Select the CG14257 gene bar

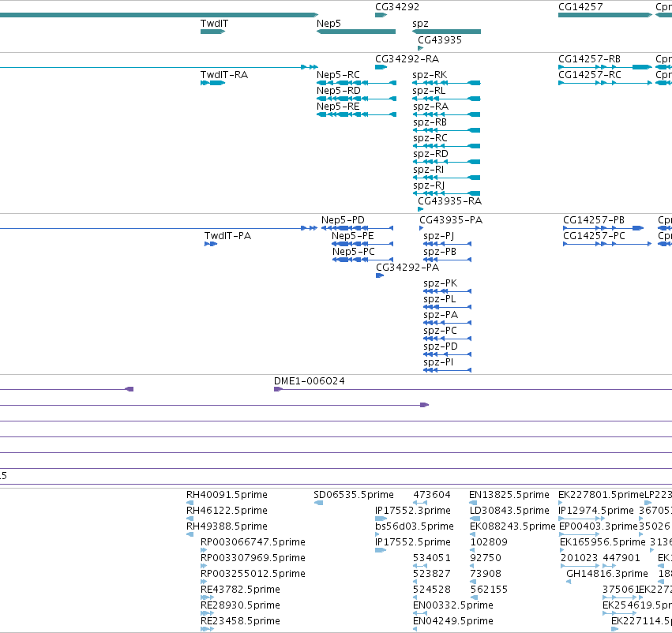605,15
